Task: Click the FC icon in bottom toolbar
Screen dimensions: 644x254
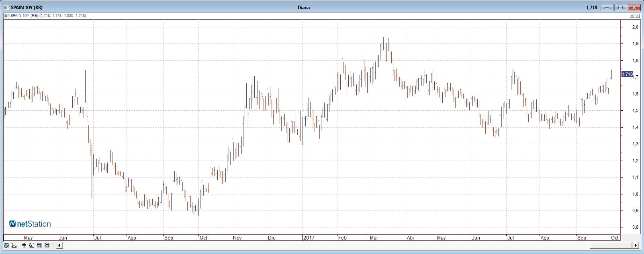Action: coord(14,245)
